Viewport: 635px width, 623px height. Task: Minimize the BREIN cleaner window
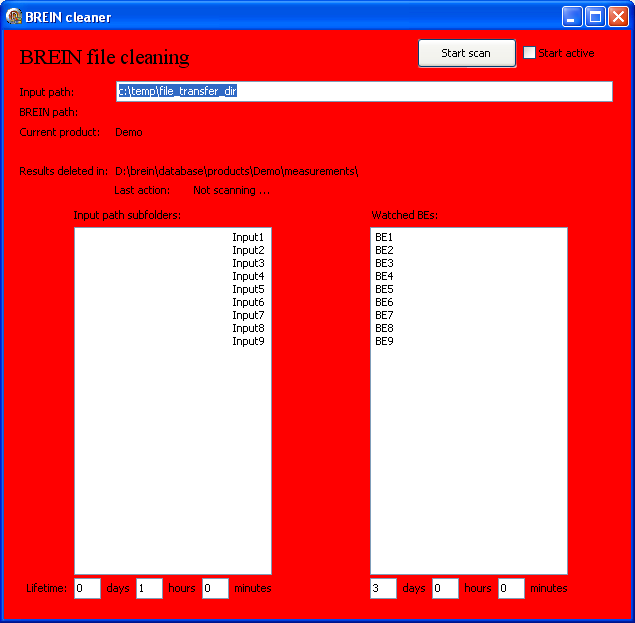tap(572, 16)
